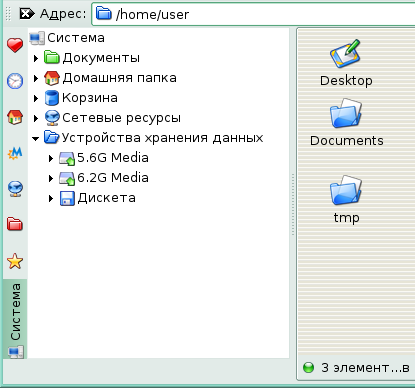
Task: Clear the address bar with the X arrow icon
Action: (26, 14)
